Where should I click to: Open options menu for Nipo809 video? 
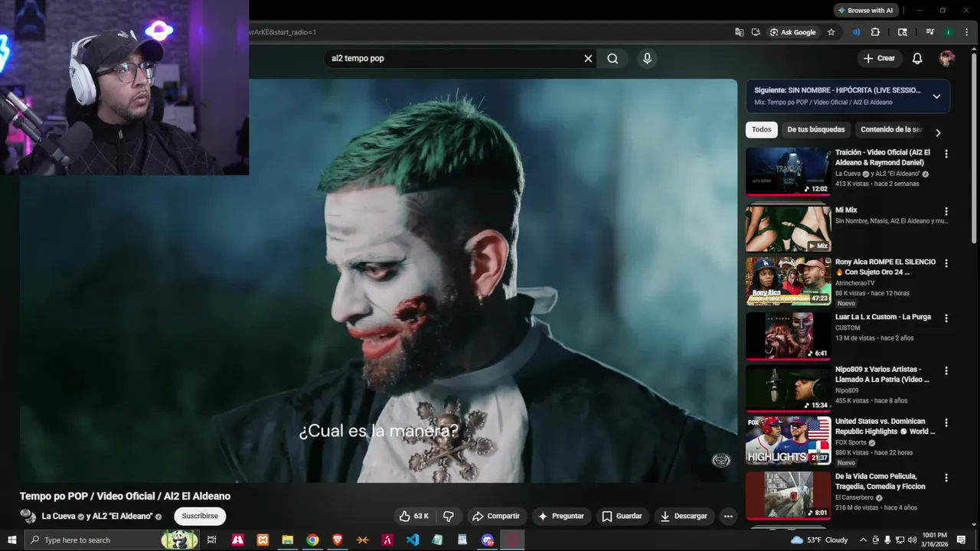click(x=946, y=370)
